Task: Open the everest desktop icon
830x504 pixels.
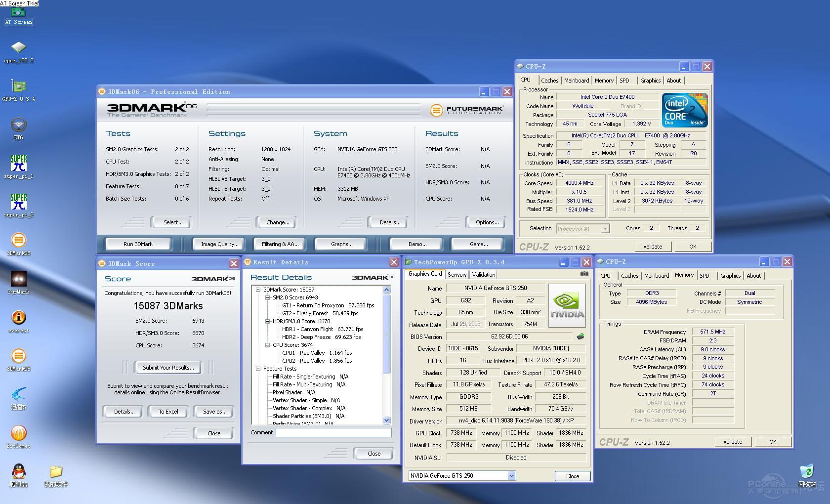Action: (x=18, y=321)
